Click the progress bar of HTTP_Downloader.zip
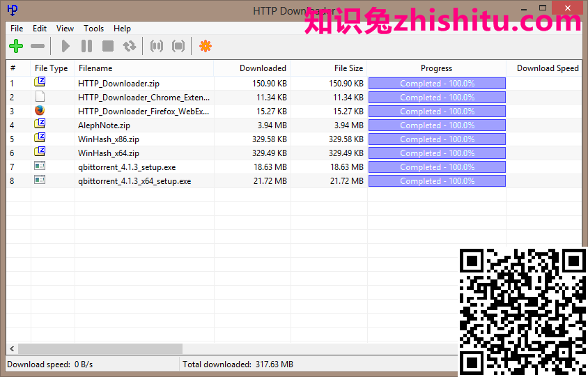The height and width of the screenshot is (377, 588). tap(437, 84)
